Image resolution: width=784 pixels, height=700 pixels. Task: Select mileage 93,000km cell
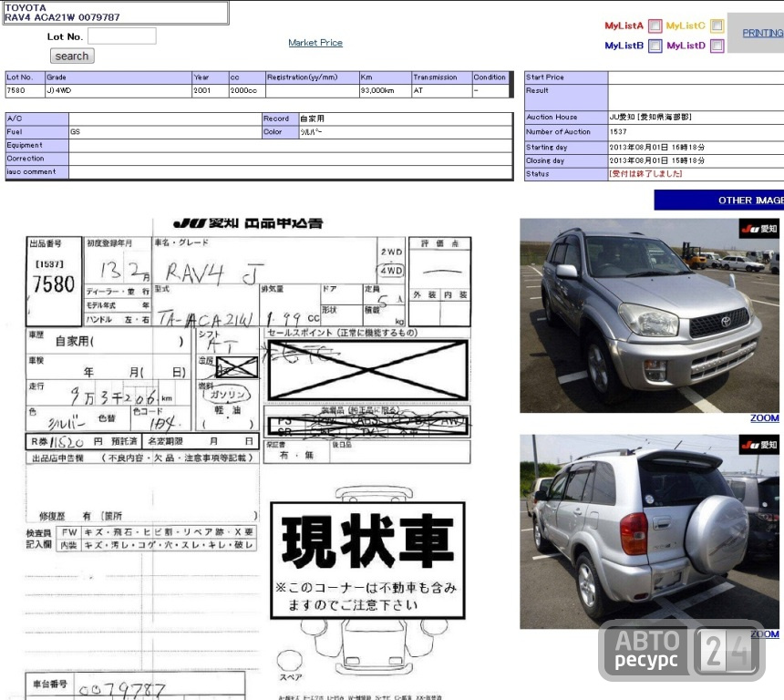[386, 90]
